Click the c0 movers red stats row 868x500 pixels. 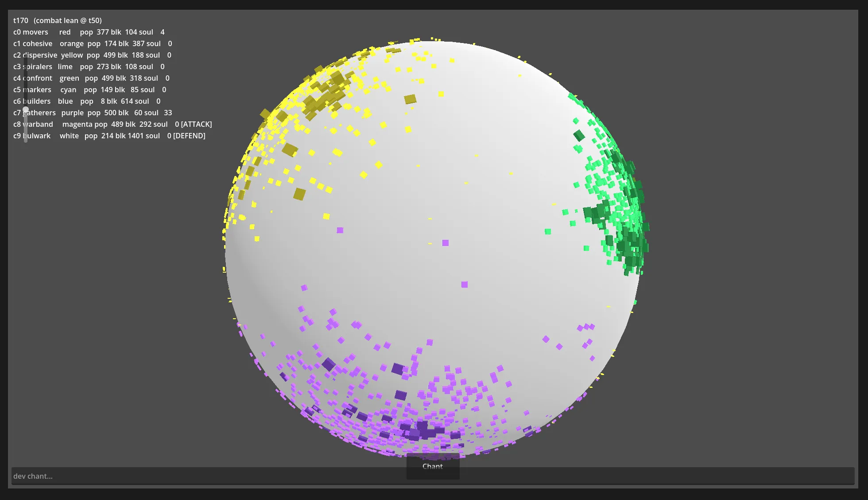tap(89, 32)
